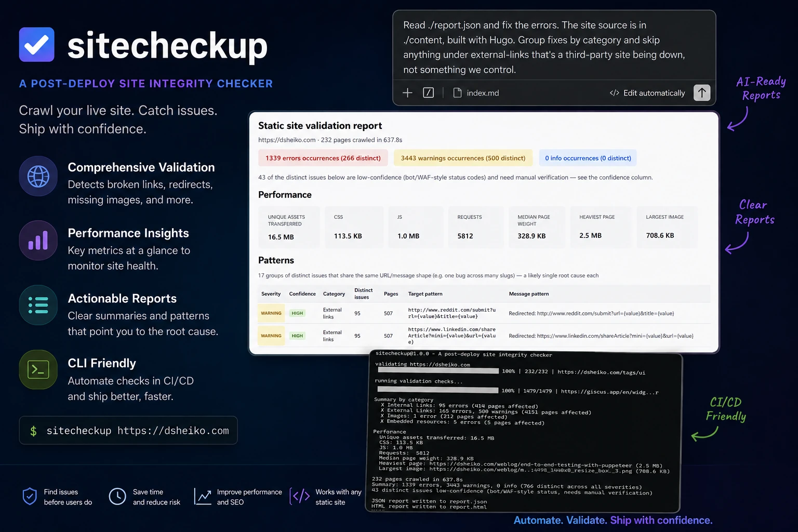The height and width of the screenshot is (532, 798).
Task: Click the Redirected reddit.com message pattern cell
Action: coord(591,313)
